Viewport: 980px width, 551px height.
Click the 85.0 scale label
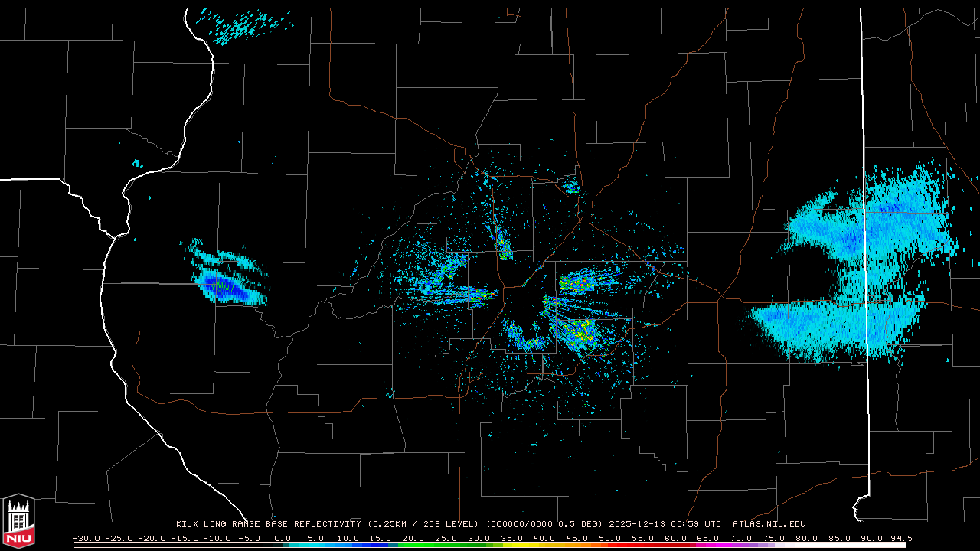(839, 538)
